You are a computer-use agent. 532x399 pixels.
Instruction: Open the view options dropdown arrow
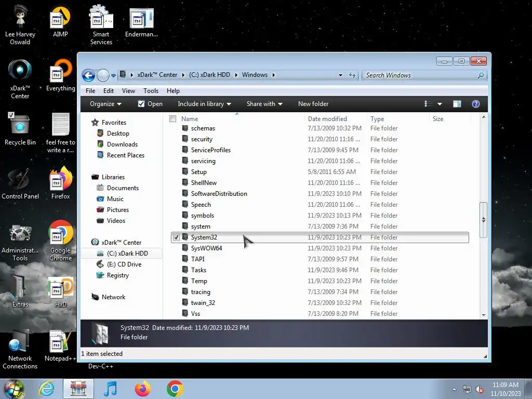pos(440,104)
